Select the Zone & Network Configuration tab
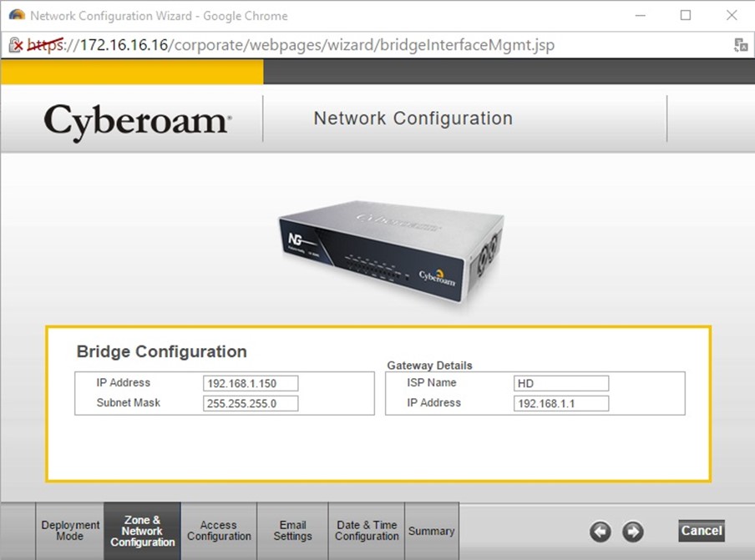Screen dimensions: 755x560 pyautogui.click(x=143, y=531)
